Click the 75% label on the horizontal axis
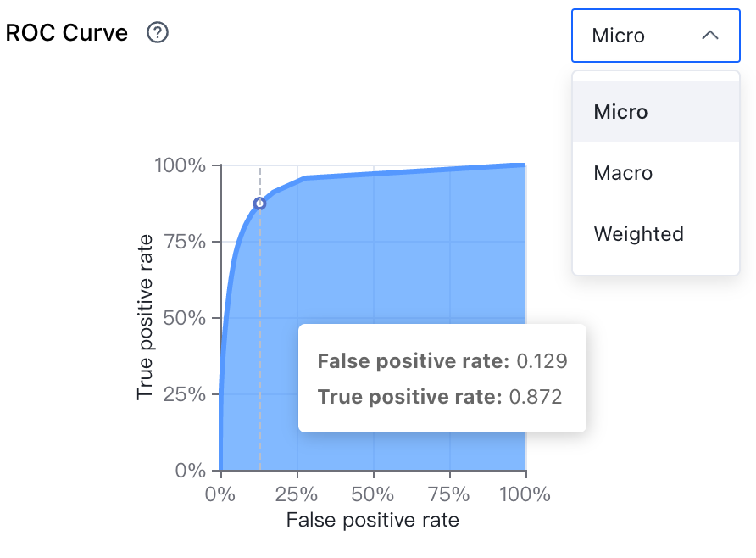This screenshot has width=756, height=558. pos(449,494)
